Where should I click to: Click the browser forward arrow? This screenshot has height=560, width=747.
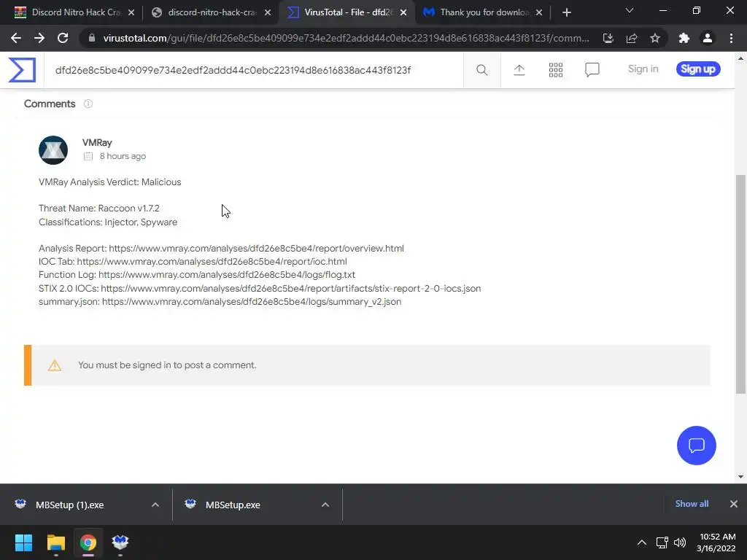click(39, 38)
